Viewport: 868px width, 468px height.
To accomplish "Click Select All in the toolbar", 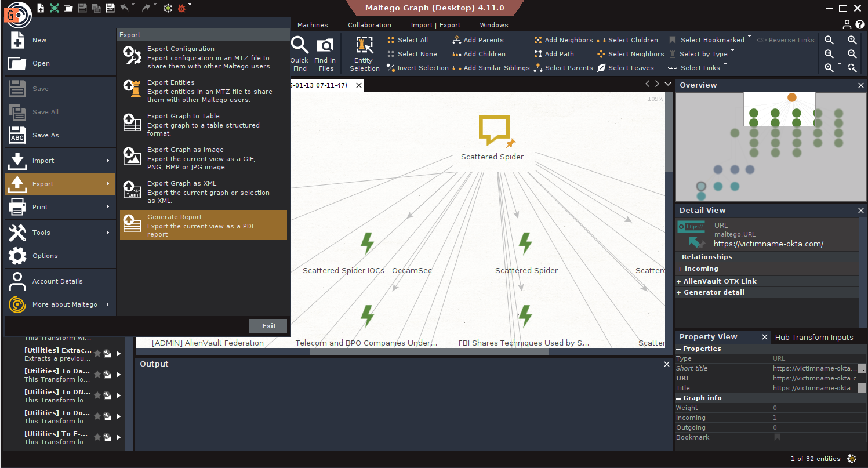I will pyautogui.click(x=412, y=40).
